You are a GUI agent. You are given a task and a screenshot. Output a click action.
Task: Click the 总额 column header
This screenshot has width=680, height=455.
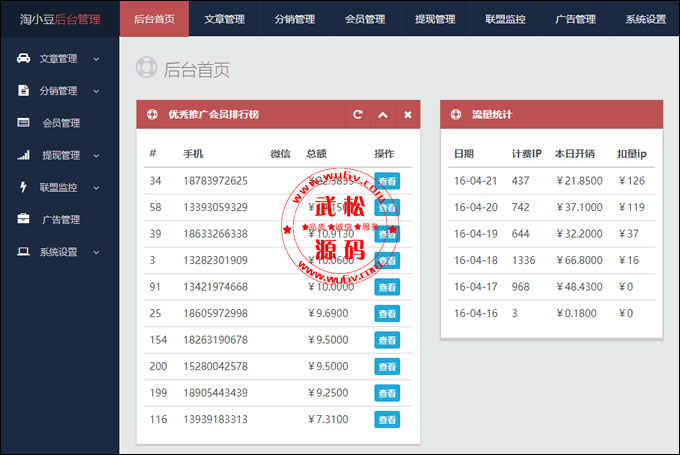(316, 154)
